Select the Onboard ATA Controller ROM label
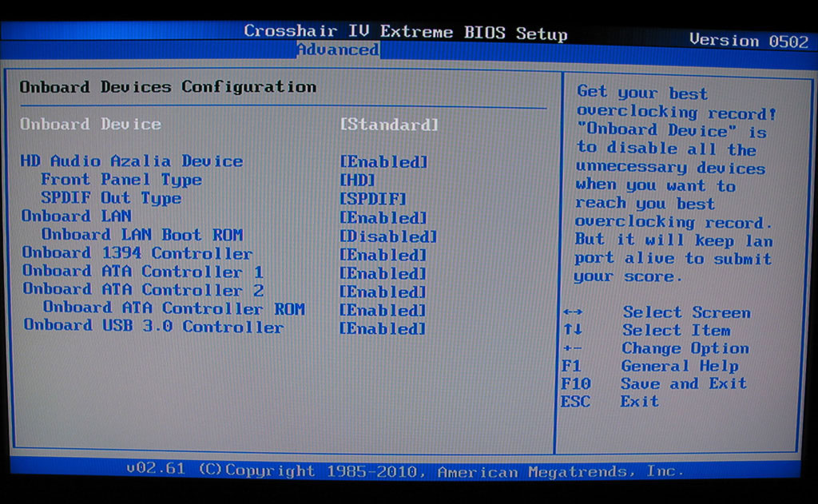This screenshot has width=818, height=504. click(173, 308)
